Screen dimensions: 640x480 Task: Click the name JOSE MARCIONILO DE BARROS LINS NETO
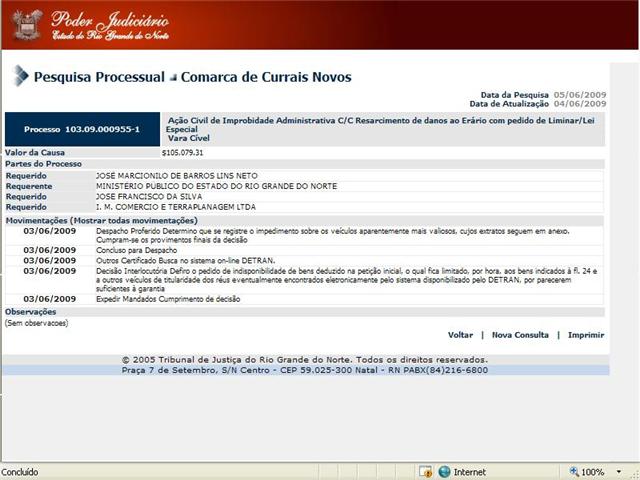pyautogui.click(x=176, y=176)
